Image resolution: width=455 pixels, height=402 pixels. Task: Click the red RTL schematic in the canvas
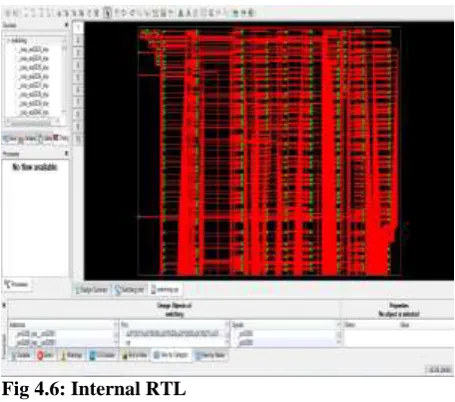point(269,152)
